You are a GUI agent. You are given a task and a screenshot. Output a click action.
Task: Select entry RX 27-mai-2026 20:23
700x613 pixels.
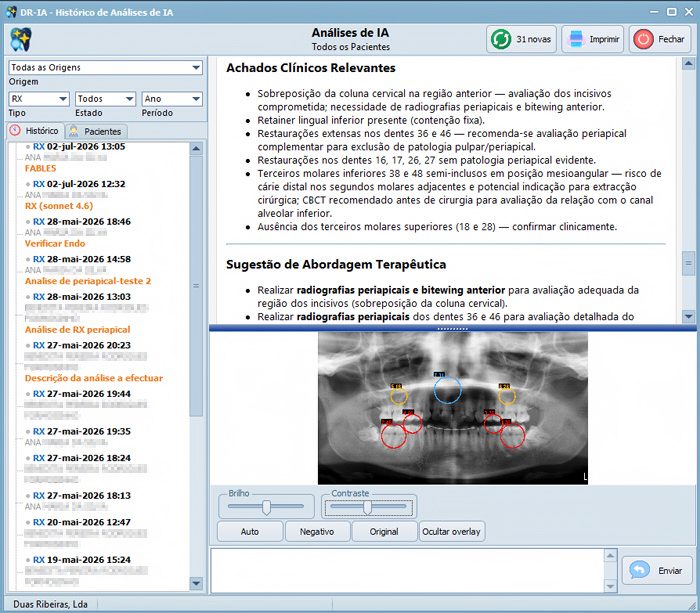(x=82, y=345)
